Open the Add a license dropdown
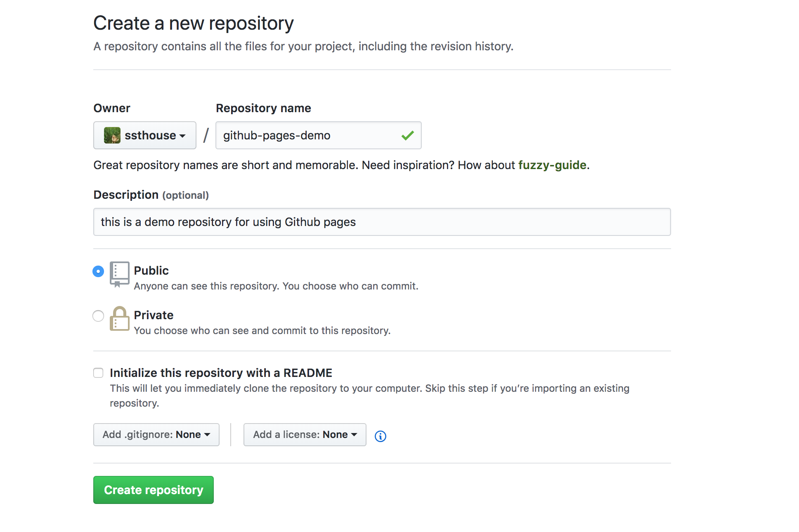799x532 pixels. (x=304, y=434)
